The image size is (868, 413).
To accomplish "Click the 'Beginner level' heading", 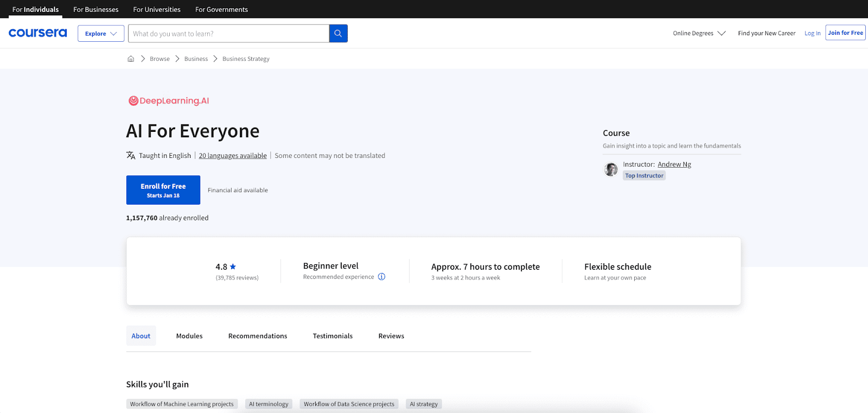I will pos(331,266).
